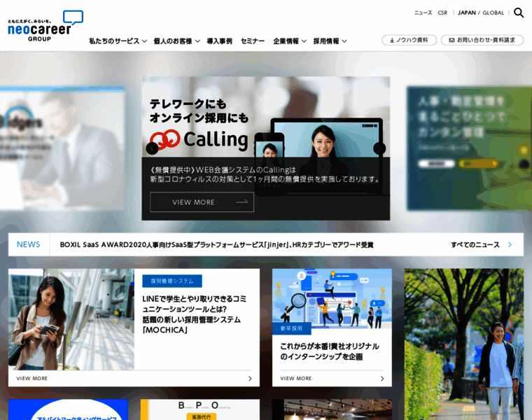532x420 pixels.
Task: Click VIEW MORE under MOCHICA card
Action: [x=32, y=379]
